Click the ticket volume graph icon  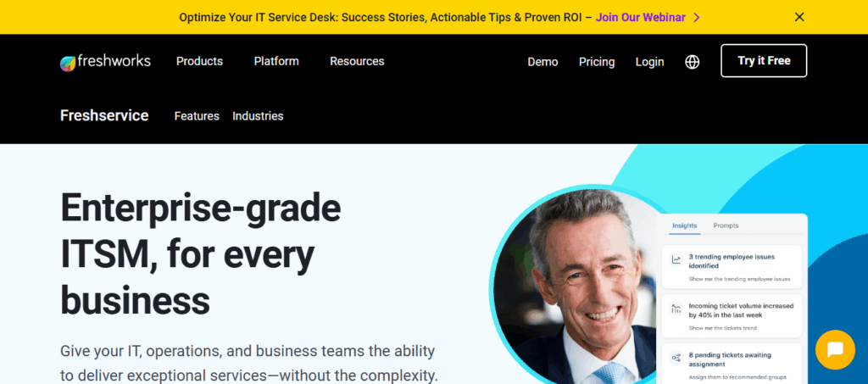tap(676, 309)
